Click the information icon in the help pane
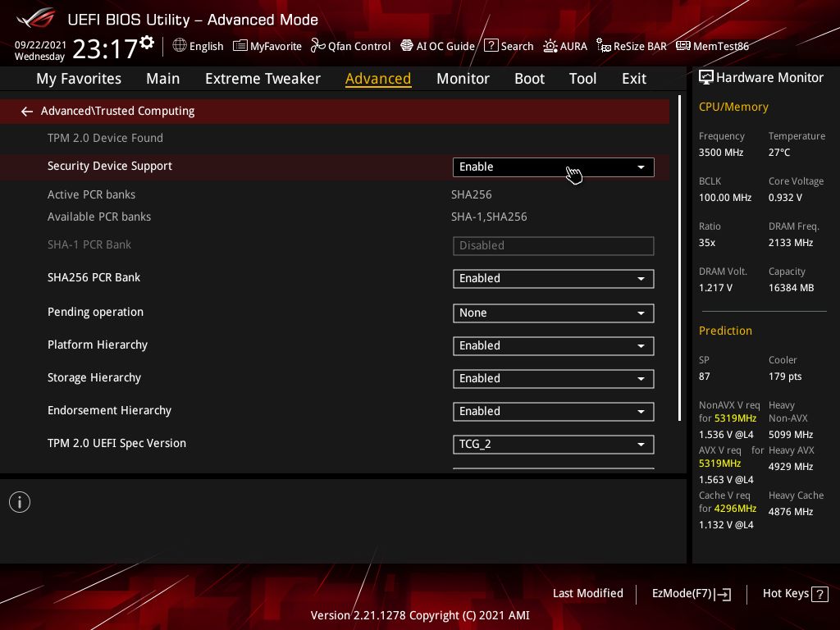Screen dimensions: 840x630 click(x=20, y=503)
